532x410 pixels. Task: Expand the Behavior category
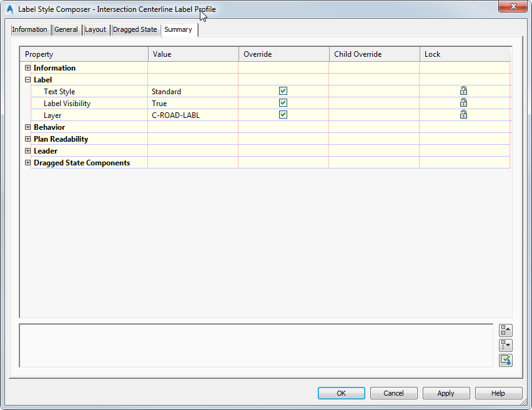click(x=27, y=127)
